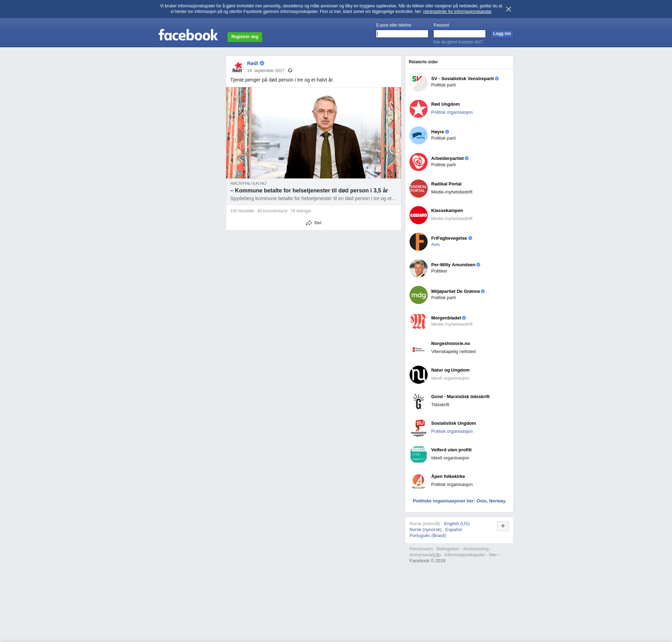672x642 pixels.
Task: Open the article photo thumbnail
Action: pyautogui.click(x=313, y=133)
